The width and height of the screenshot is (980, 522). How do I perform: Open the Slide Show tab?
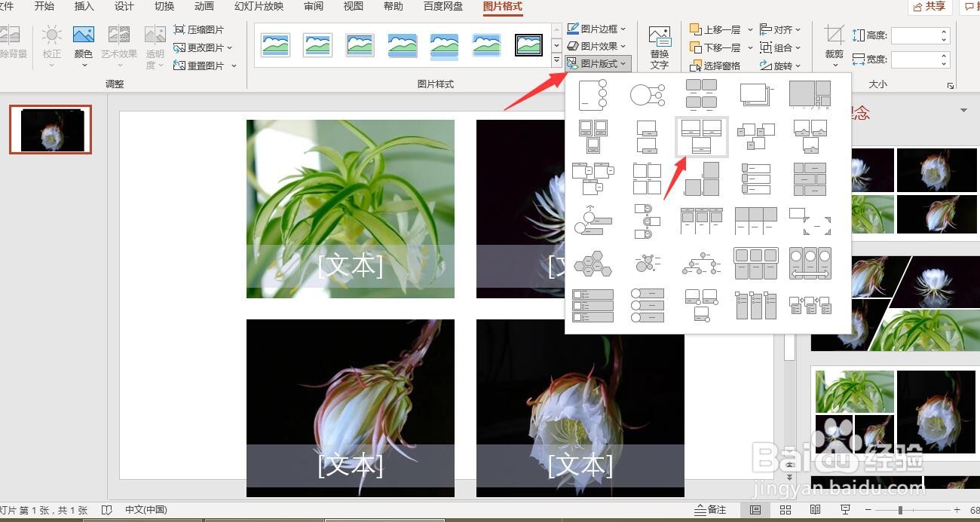click(x=259, y=7)
